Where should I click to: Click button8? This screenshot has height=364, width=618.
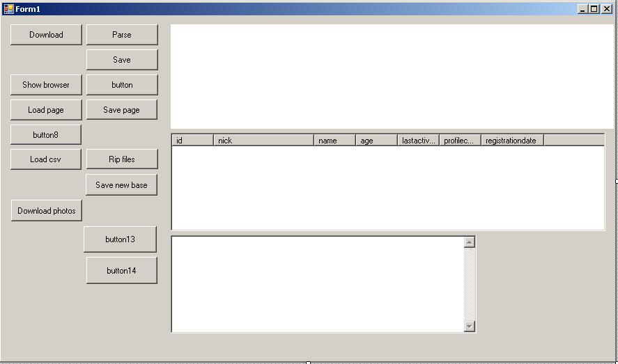point(46,134)
